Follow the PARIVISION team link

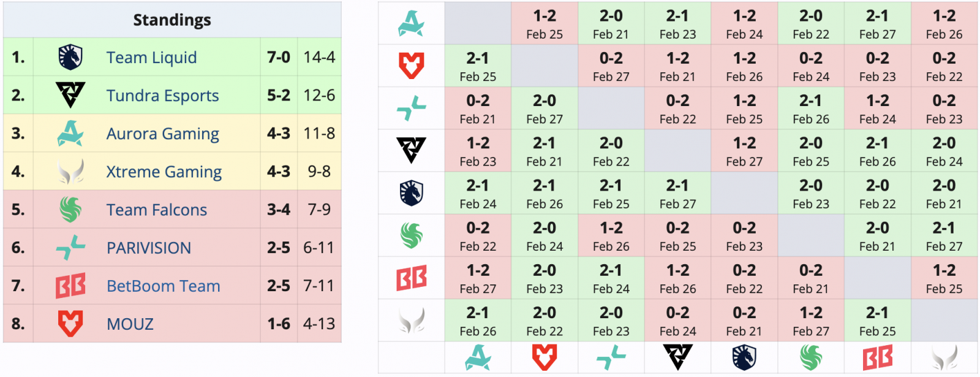click(x=149, y=248)
